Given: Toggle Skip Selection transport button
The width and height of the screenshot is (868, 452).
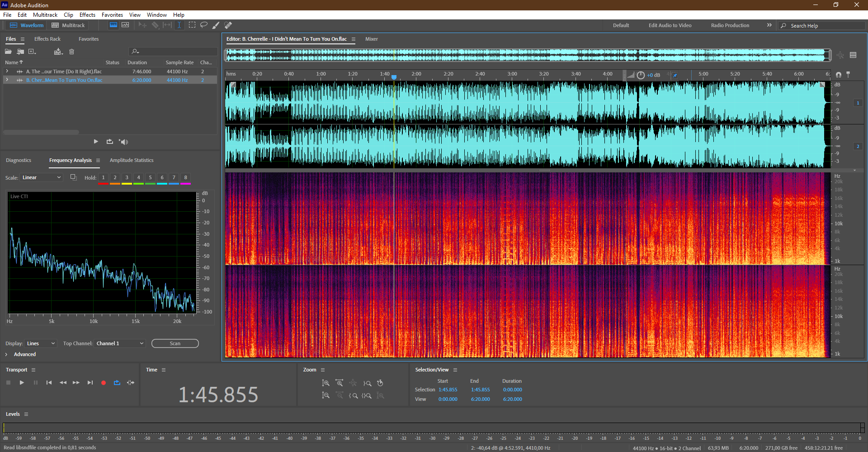Looking at the screenshot, I should coord(131,383).
